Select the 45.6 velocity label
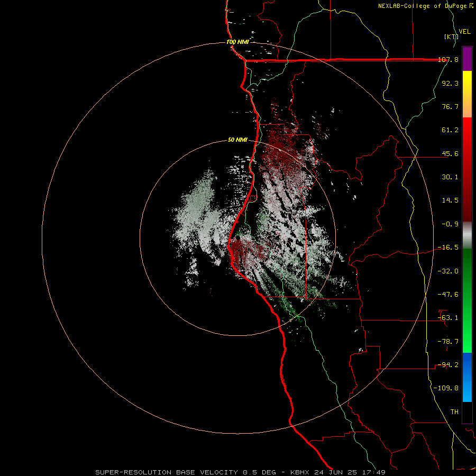 pyautogui.click(x=450, y=153)
